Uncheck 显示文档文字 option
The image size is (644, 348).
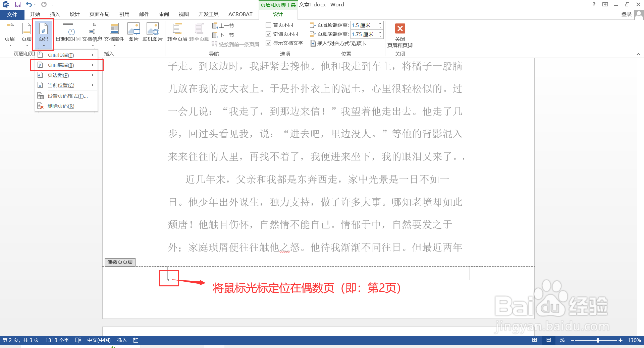tap(268, 43)
